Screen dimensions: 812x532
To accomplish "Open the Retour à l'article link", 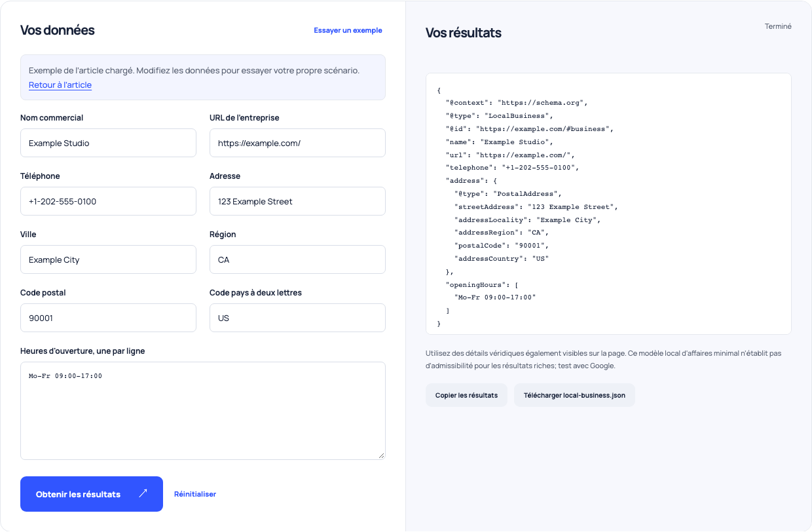I will click(x=60, y=85).
